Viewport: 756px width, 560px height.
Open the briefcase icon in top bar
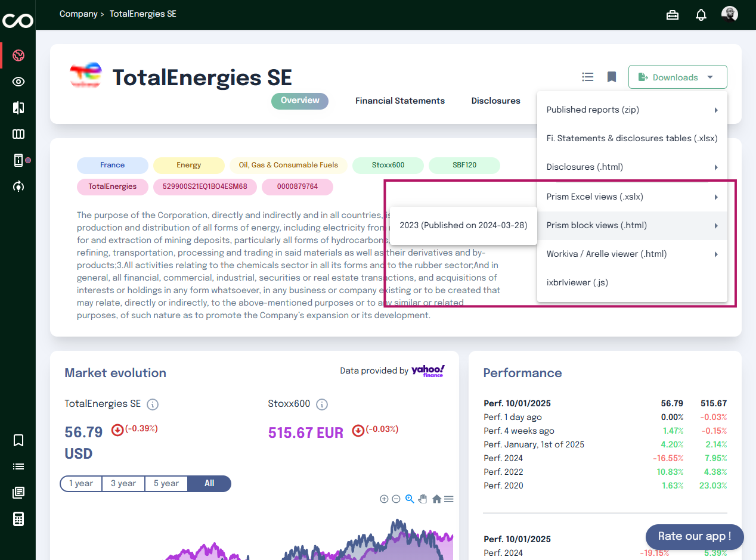[x=673, y=15]
